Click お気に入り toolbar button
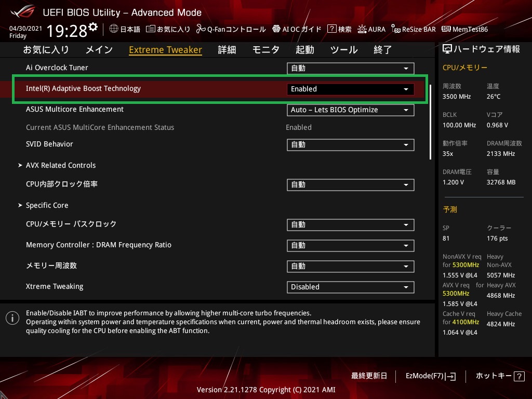This screenshot has height=399, width=532. pos(168,29)
